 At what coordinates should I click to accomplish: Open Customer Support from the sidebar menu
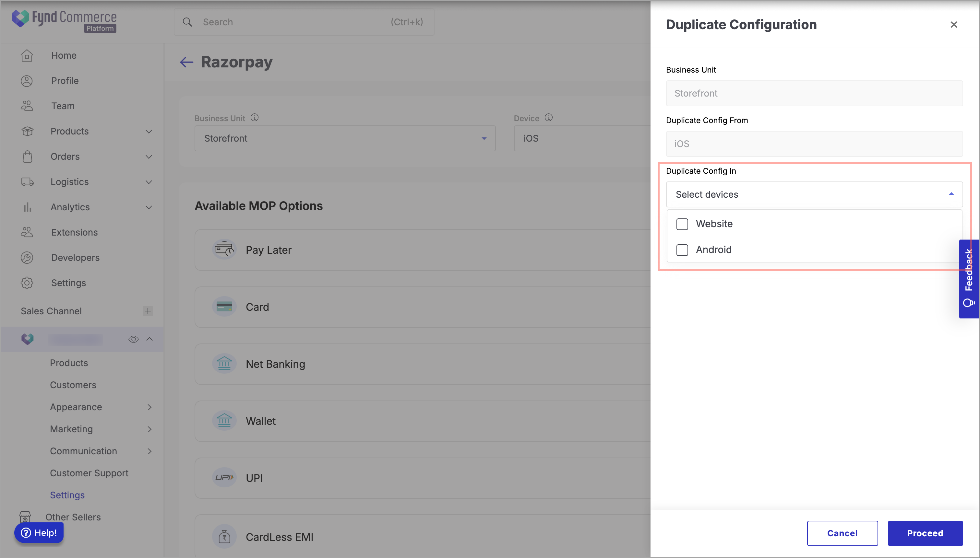pyautogui.click(x=89, y=473)
